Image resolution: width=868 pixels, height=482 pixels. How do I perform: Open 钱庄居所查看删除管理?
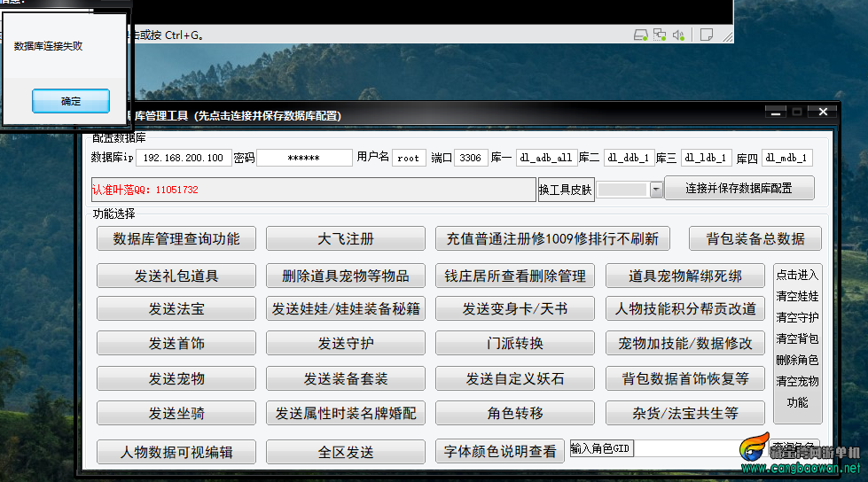coord(515,276)
